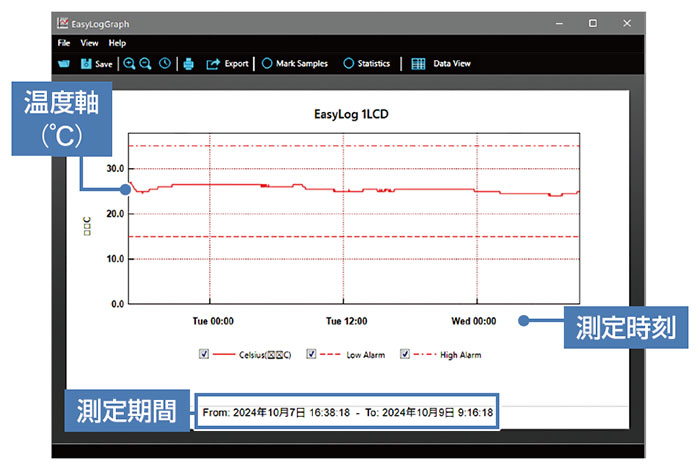Uncheck the Low Alarm checkbox

pyautogui.click(x=311, y=354)
